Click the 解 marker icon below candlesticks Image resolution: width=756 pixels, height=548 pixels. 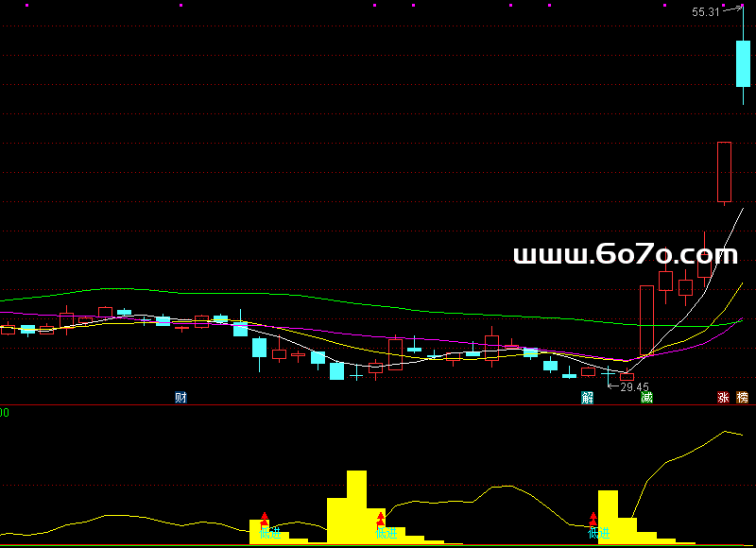click(x=588, y=397)
